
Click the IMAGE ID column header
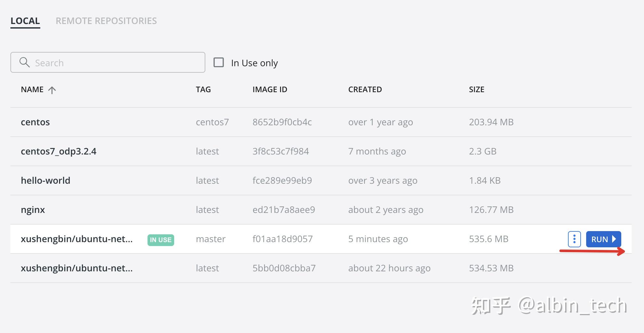(x=270, y=90)
